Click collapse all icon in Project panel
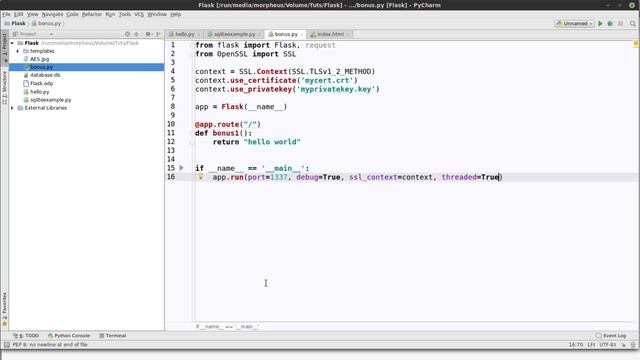The width and height of the screenshot is (640, 360). [x=136, y=34]
